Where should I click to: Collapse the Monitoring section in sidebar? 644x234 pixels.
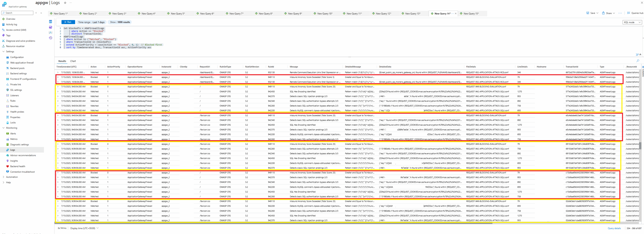(x=3, y=128)
